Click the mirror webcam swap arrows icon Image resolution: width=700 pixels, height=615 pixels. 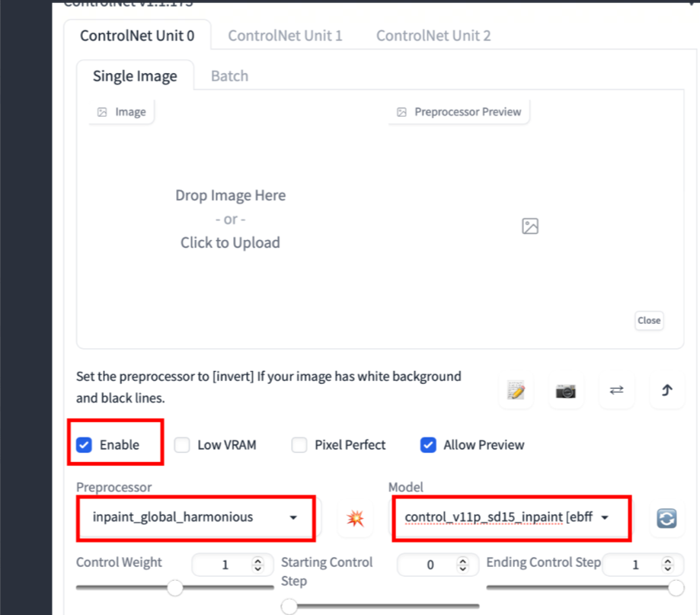point(616,391)
